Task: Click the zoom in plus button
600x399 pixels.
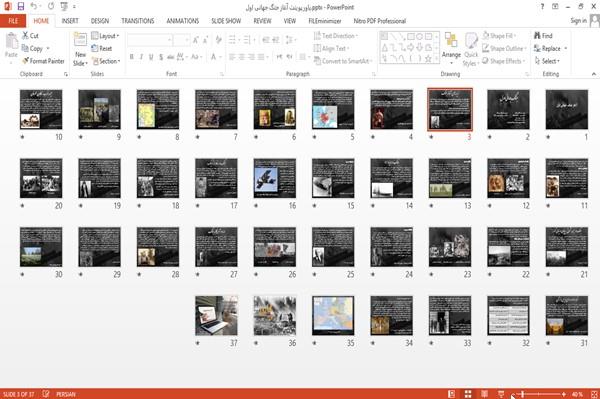Action: 564,394
